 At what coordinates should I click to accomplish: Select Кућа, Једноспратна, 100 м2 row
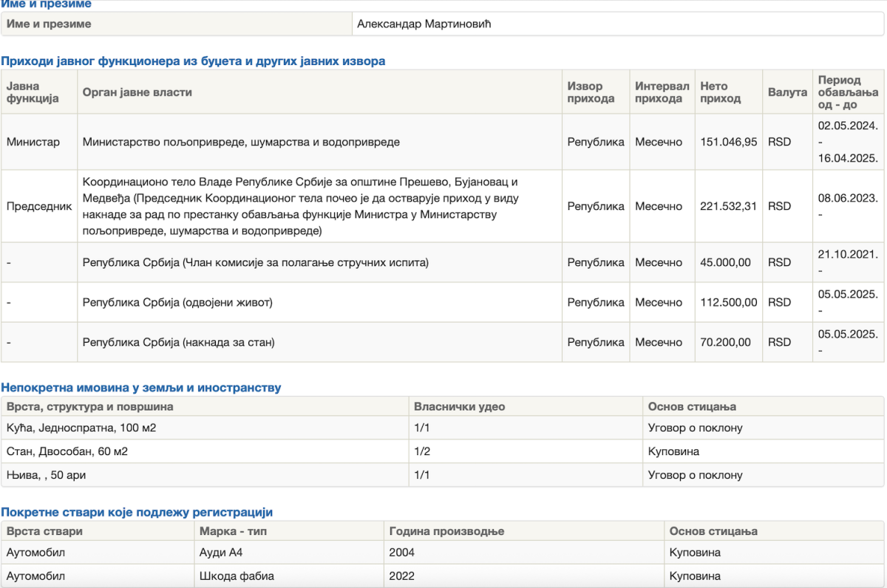(442, 428)
